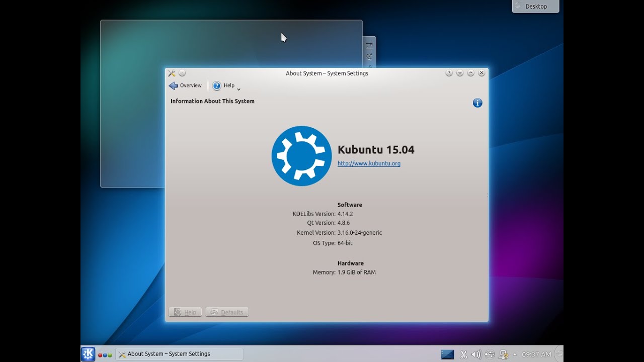Open the window menu wrench icon
This screenshot has height=362, width=644.
172,73
